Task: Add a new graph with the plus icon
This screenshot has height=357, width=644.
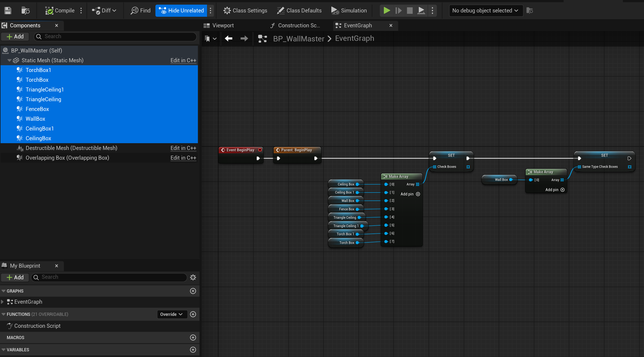Action: coord(193,291)
